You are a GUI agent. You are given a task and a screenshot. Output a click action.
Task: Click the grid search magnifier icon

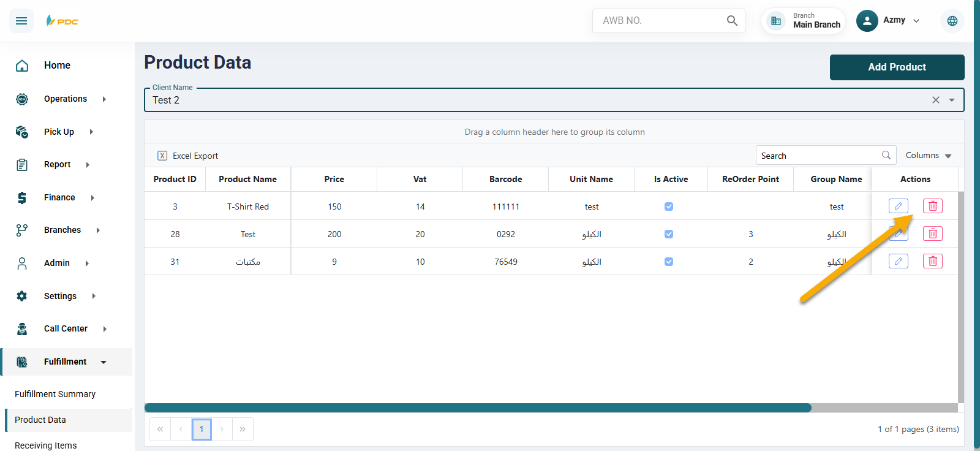coord(886,155)
